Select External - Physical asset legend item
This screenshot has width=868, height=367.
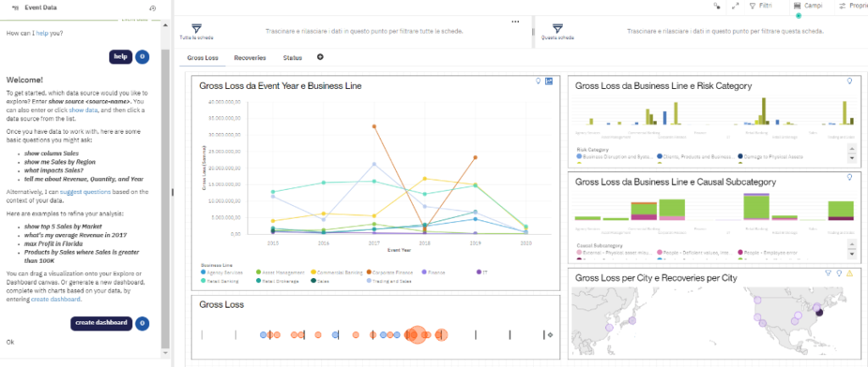(614, 253)
